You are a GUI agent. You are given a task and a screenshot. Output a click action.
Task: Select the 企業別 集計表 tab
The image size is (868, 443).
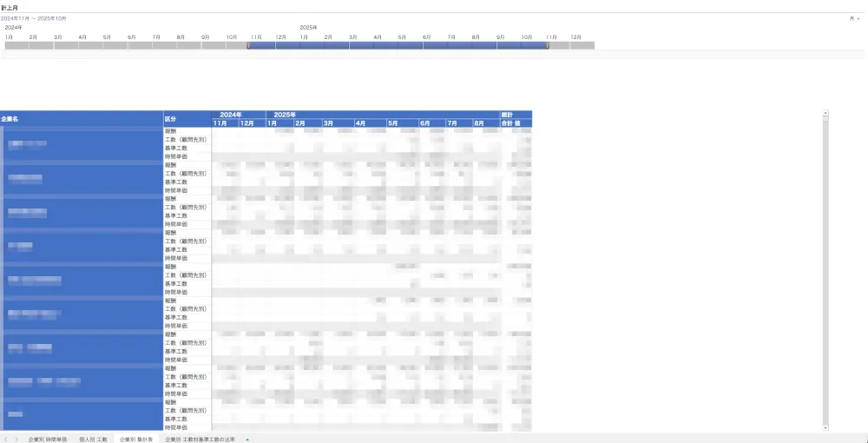[x=136, y=440]
